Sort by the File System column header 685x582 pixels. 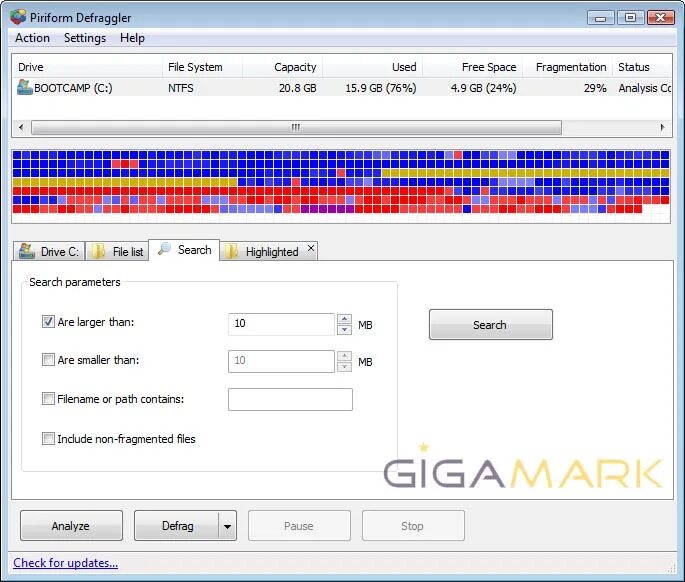coord(202,67)
